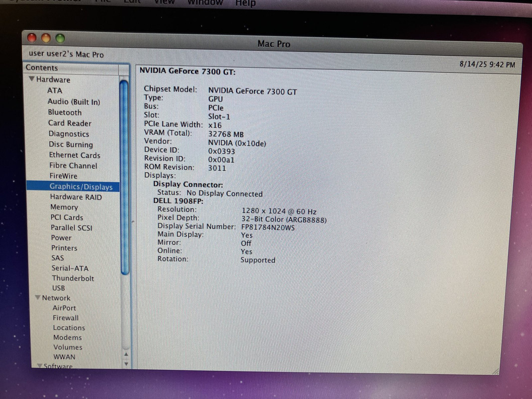532x399 pixels.
Task: Click the Pixel Depth 32-Bit Color value
Action: (x=284, y=219)
